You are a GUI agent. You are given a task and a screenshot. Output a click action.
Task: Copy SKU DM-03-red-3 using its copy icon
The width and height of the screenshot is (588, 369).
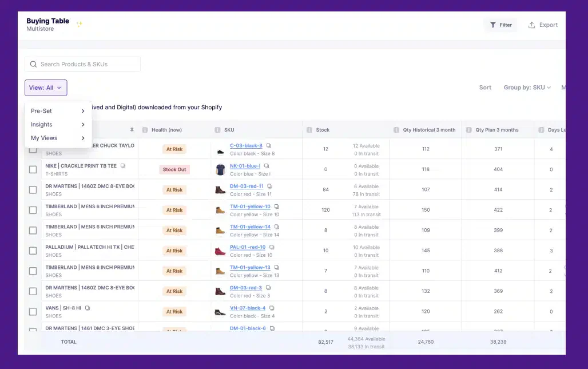click(x=268, y=288)
